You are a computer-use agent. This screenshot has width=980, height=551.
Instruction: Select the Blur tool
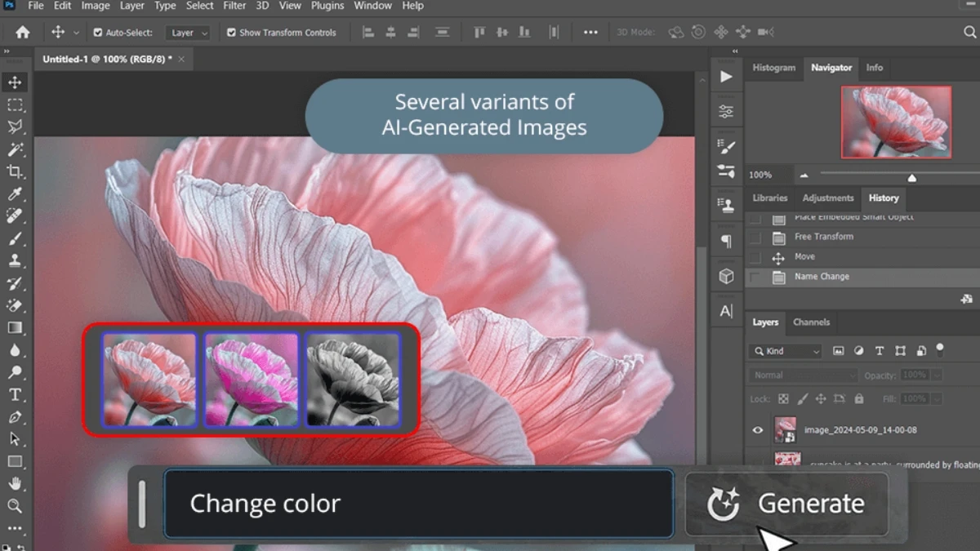[x=15, y=350]
